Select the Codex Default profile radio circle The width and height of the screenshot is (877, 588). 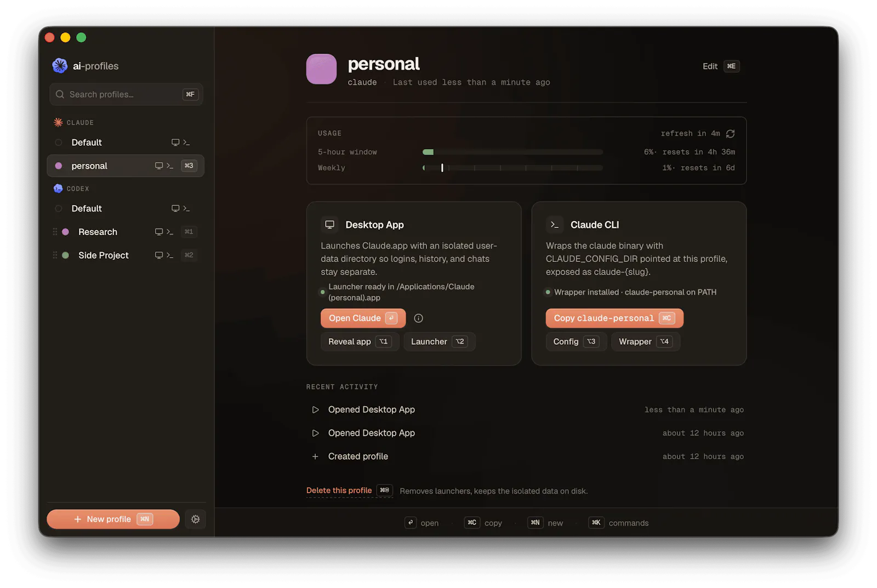pos(59,208)
